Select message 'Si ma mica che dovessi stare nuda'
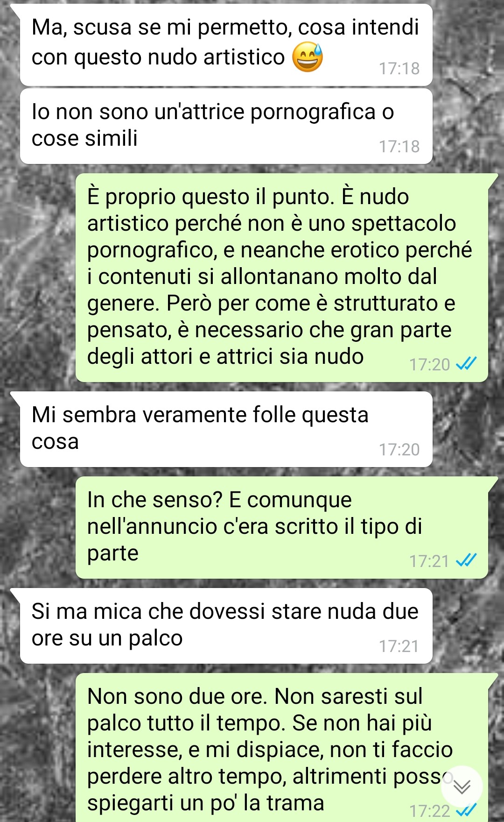504x822 pixels. (226, 626)
